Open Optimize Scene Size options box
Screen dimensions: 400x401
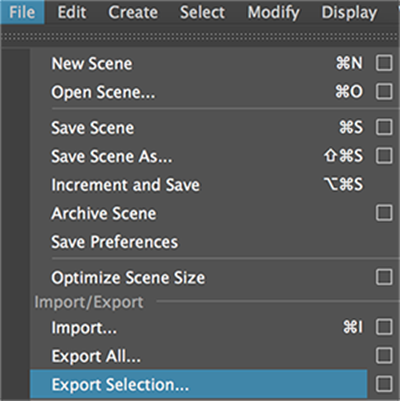tap(384, 277)
